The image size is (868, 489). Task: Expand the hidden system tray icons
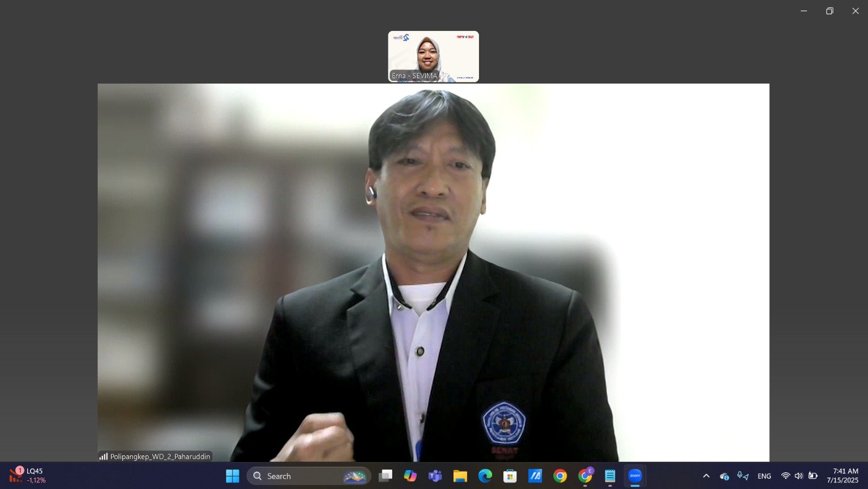pos(706,476)
